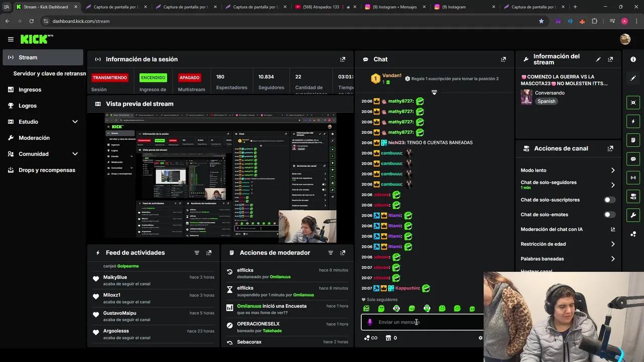Click Omianuus in the Encuesta moderator entry
Image resolution: width=644 pixels, height=362 pixels.
coord(250,306)
